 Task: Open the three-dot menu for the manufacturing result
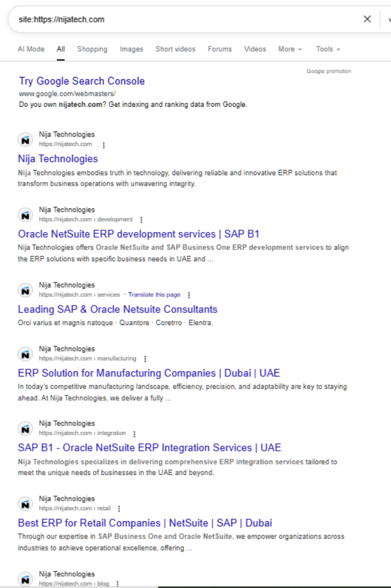pos(145,359)
